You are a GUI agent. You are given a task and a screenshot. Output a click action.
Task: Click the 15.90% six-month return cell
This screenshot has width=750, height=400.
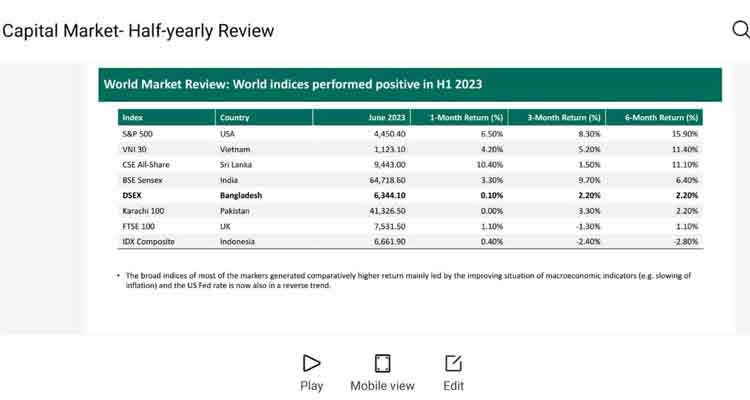pos(683,133)
